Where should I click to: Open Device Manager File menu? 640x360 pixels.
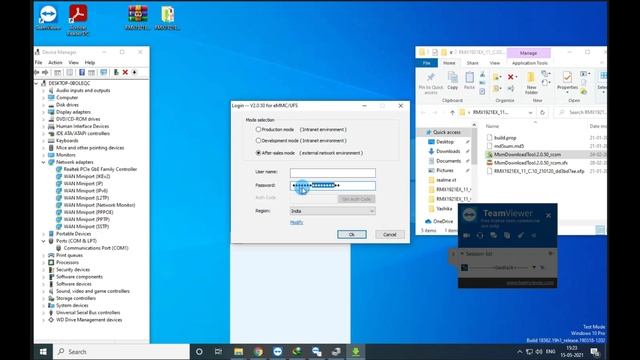tap(38, 62)
